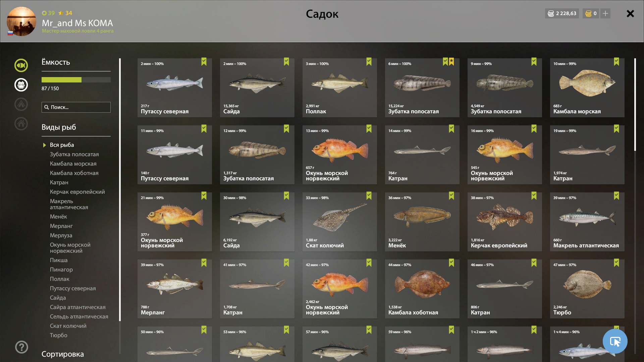Open the Сортировка section heading
The image size is (644, 362).
point(63,354)
